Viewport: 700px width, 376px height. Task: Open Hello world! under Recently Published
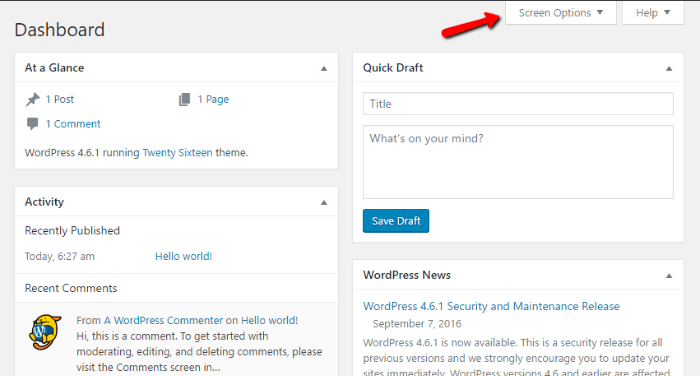click(x=183, y=256)
